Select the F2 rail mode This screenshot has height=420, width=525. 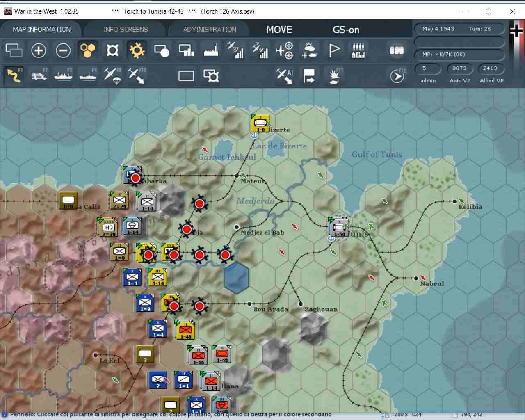point(39,75)
